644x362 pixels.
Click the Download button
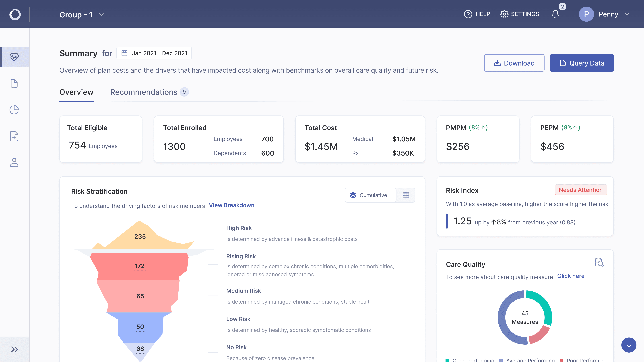pyautogui.click(x=514, y=63)
